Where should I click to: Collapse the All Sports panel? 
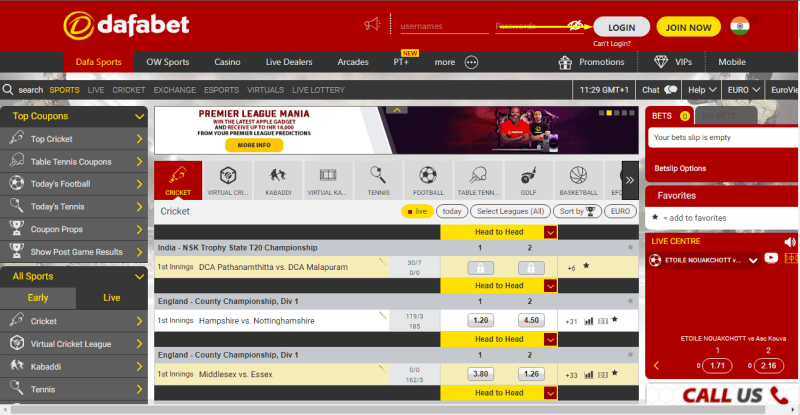point(139,277)
